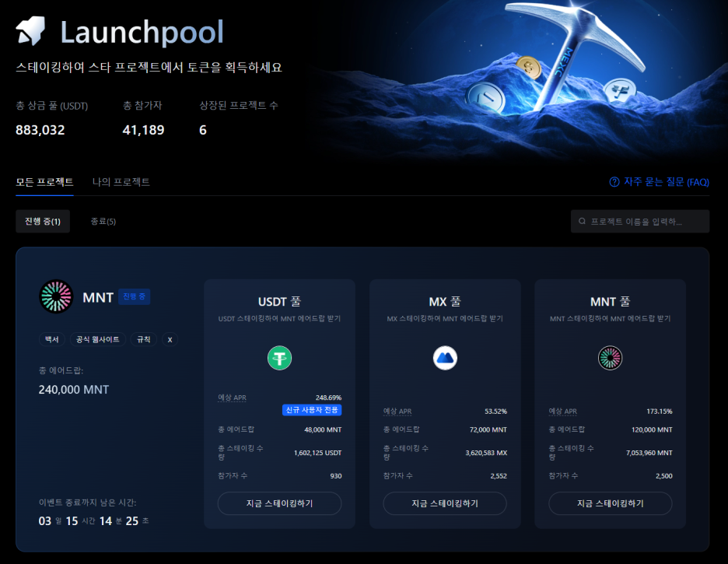Switch to the 모든 프로젝트 tab
The height and width of the screenshot is (564, 728).
(44, 182)
